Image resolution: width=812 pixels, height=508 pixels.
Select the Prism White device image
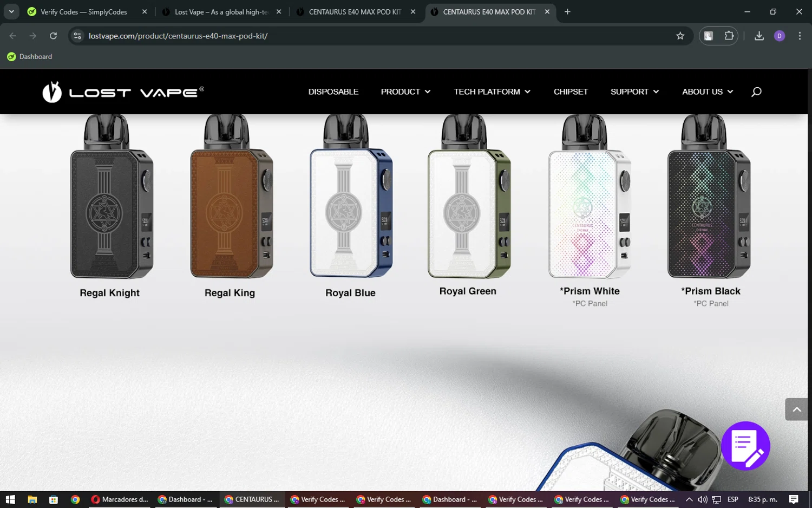click(590, 197)
